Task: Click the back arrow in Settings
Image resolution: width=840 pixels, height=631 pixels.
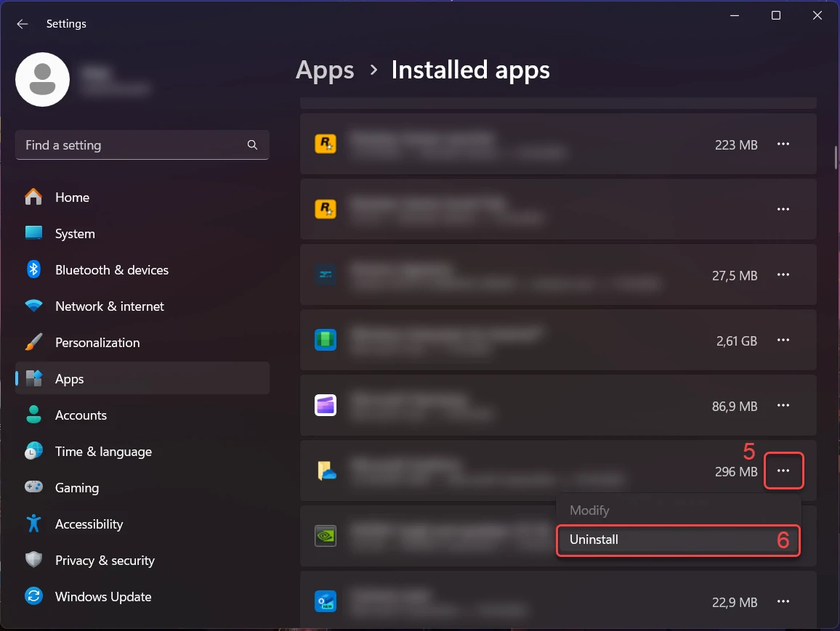Action: (23, 24)
